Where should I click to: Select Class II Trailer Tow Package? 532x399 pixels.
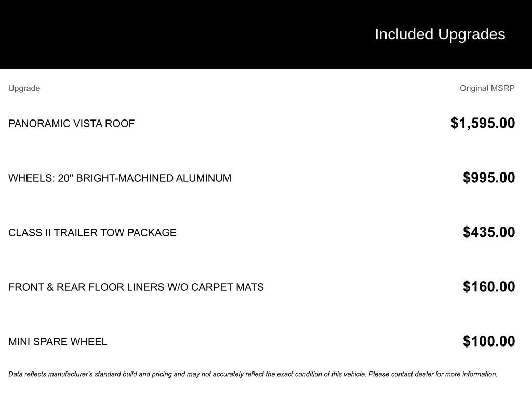(92, 233)
